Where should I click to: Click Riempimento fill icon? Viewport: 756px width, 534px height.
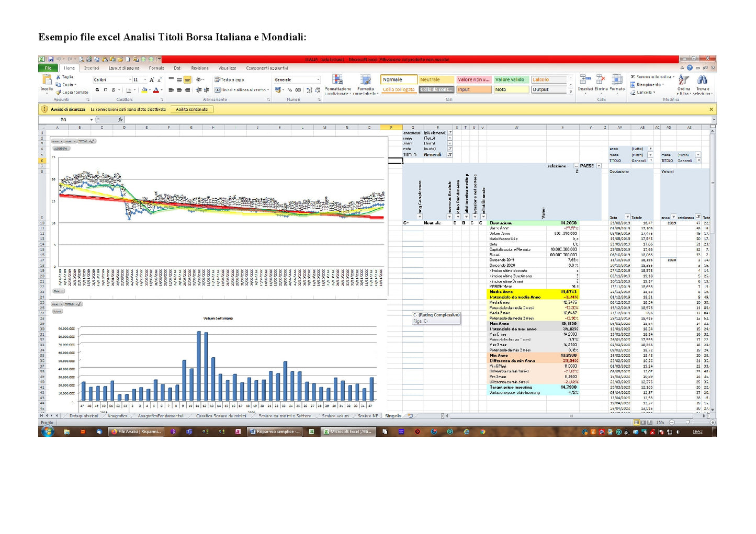click(633, 84)
